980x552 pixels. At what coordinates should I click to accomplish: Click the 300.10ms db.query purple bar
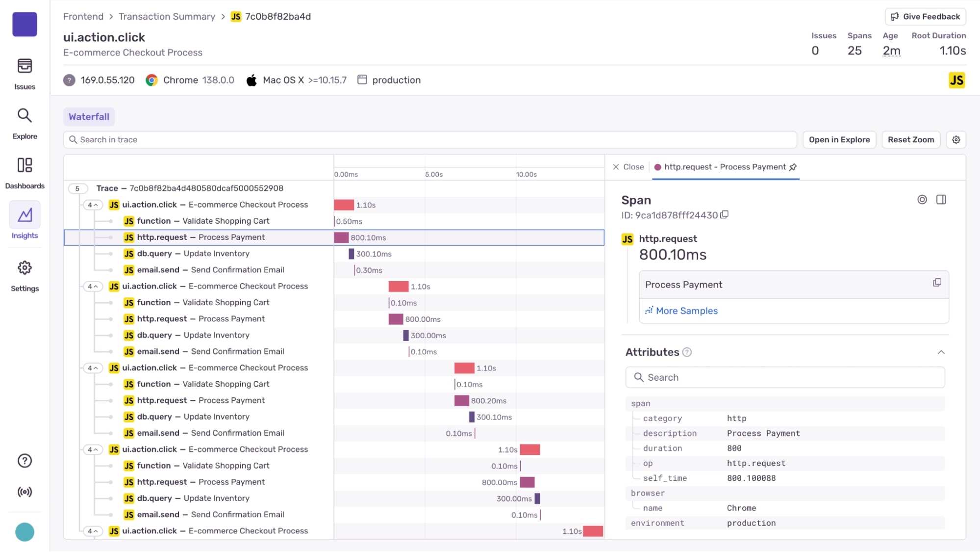pyautogui.click(x=351, y=254)
